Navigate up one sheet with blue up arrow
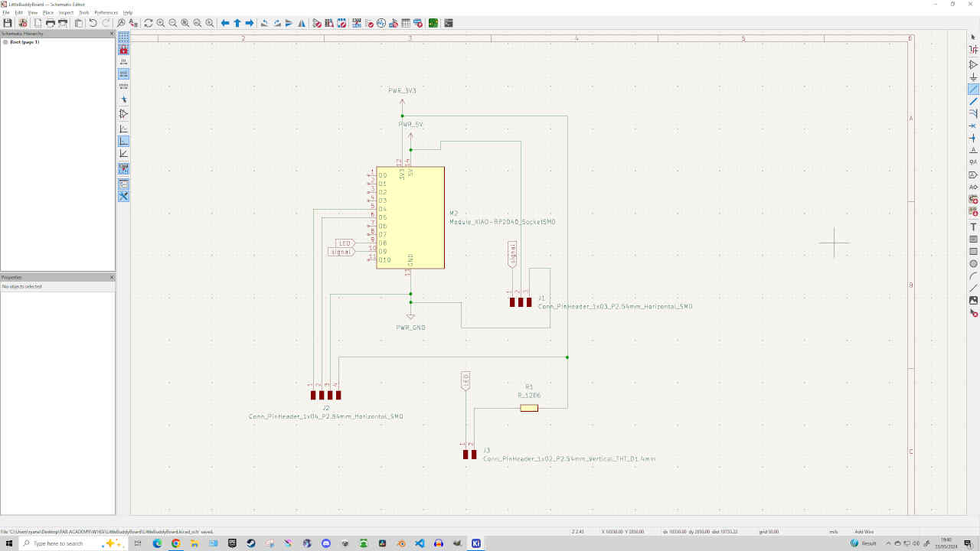 [237, 23]
